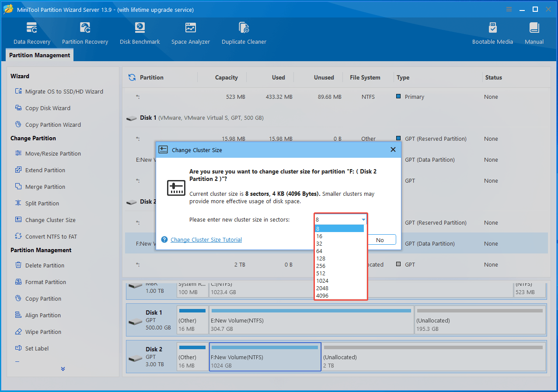The image size is (558, 392).
Task: Select currently highlighted 8 sectors option
Action: click(339, 229)
